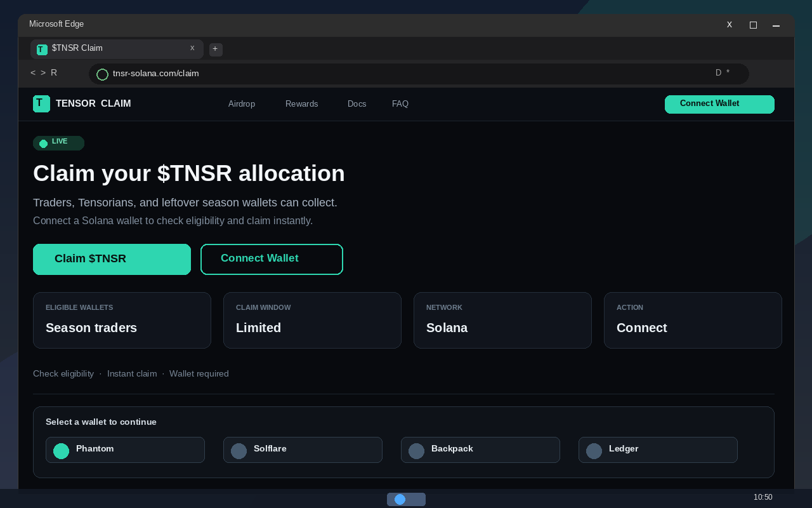Click Connect Wallet in the header

719,104
